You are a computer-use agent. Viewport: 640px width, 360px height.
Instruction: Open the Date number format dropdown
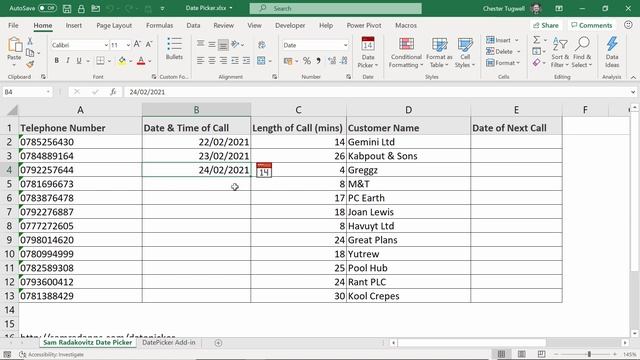click(x=345, y=45)
